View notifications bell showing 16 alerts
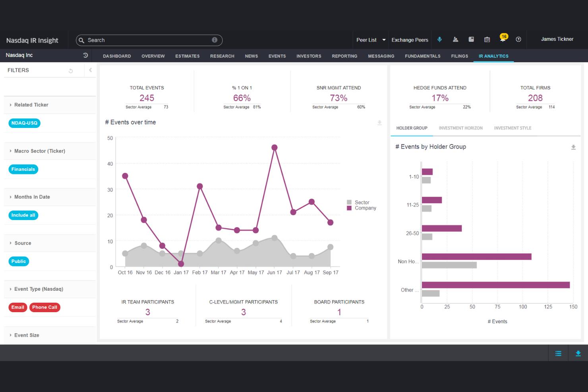This screenshot has height=392, width=588. (x=503, y=39)
